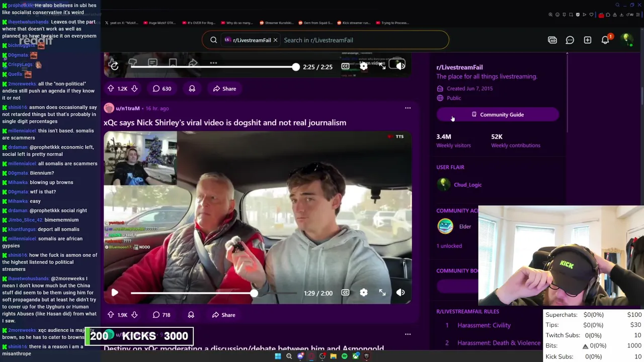644x362 pixels.
Task: Open u/n1traM user profile
Action: [x=128, y=108]
